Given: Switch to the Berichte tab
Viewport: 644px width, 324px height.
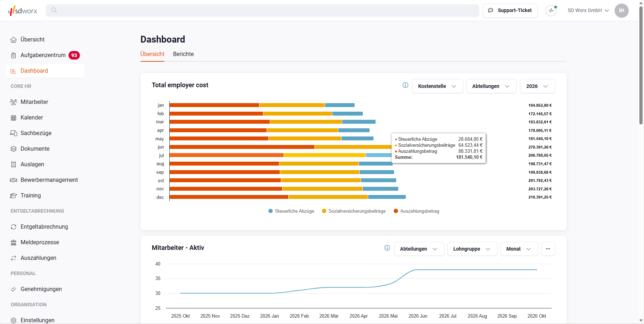Looking at the screenshot, I should coord(184,54).
